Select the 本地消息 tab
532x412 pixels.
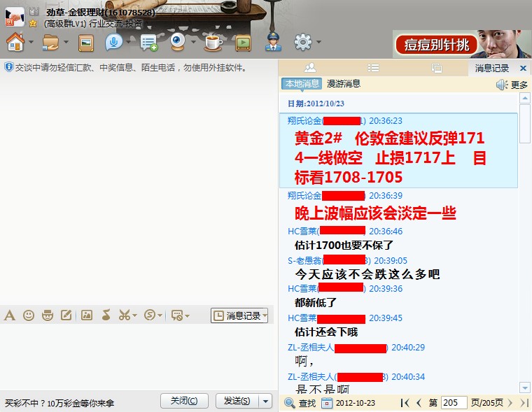coord(302,84)
